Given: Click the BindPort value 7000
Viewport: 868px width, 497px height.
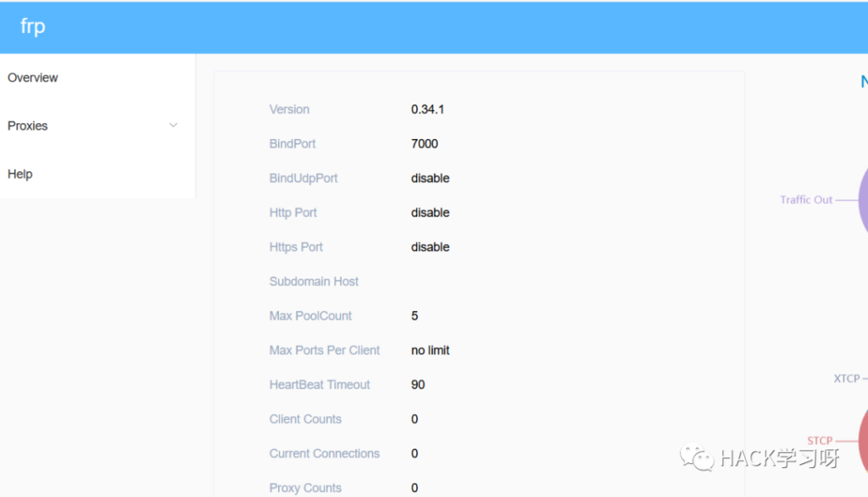Looking at the screenshot, I should [425, 144].
